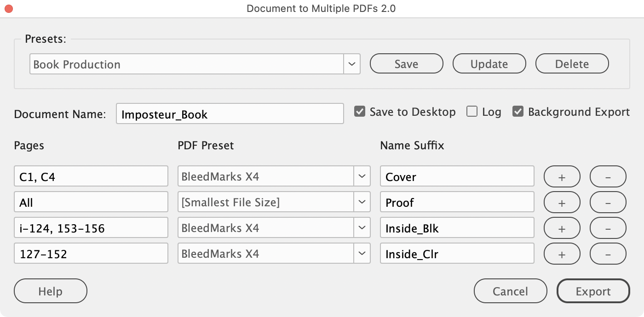This screenshot has width=644, height=317.
Task: Add a row after the Proof row
Action: pyautogui.click(x=562, y=203)
